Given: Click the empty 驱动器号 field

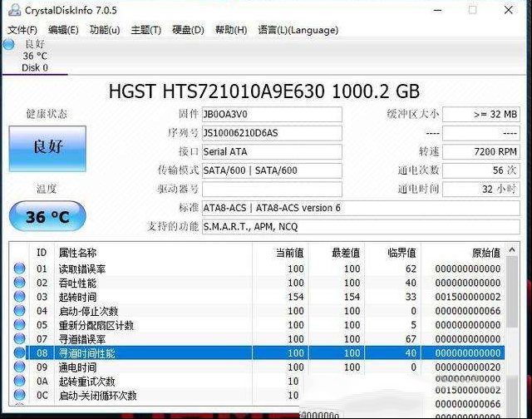Looking at the screenshot, I should tap(272, 190).
